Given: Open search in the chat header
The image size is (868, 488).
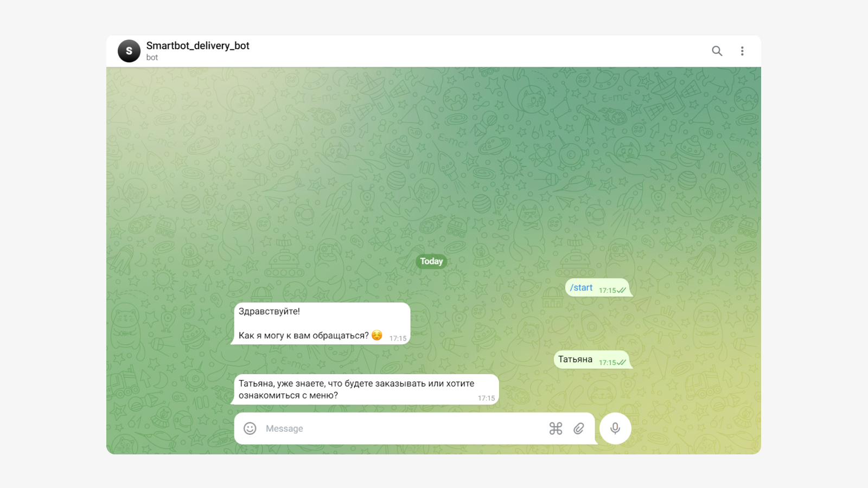Looking at the screenshot, I should click(x=717, y=51).
